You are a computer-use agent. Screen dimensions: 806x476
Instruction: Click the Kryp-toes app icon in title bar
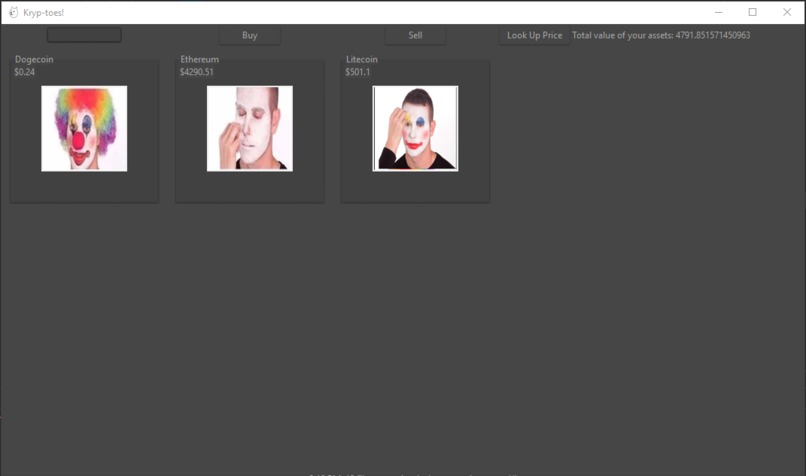tap(13, 12)
